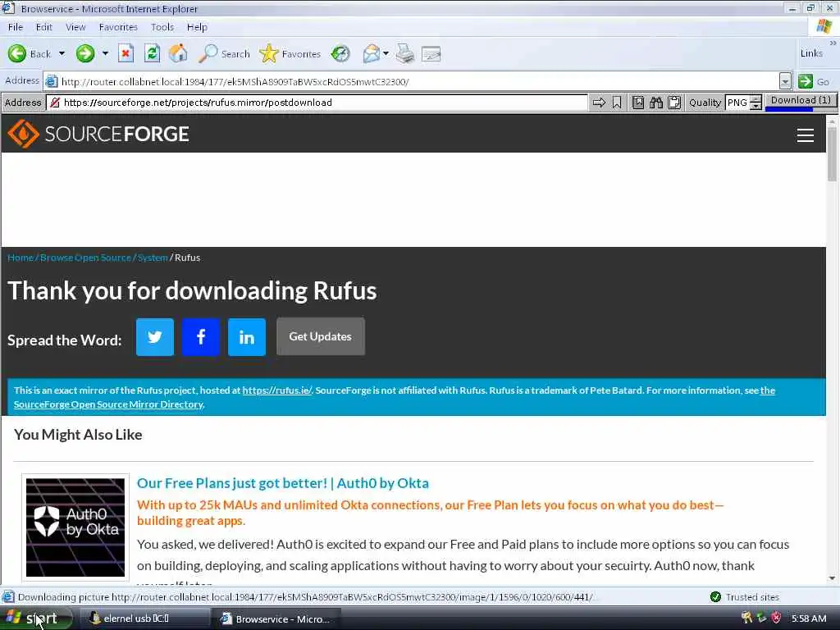The height and width of the screenshot is (630, 840).
Task: Click the Get Updates button
Action: tap(321, 336)
